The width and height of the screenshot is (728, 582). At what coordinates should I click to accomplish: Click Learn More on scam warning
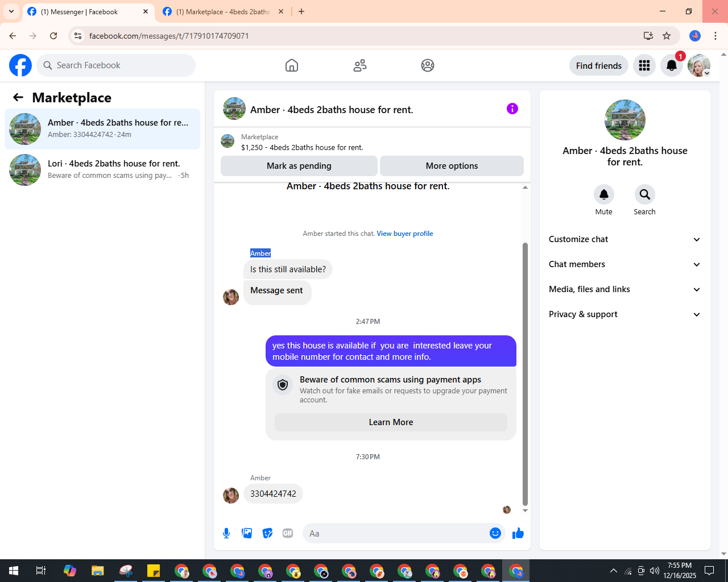391,422
